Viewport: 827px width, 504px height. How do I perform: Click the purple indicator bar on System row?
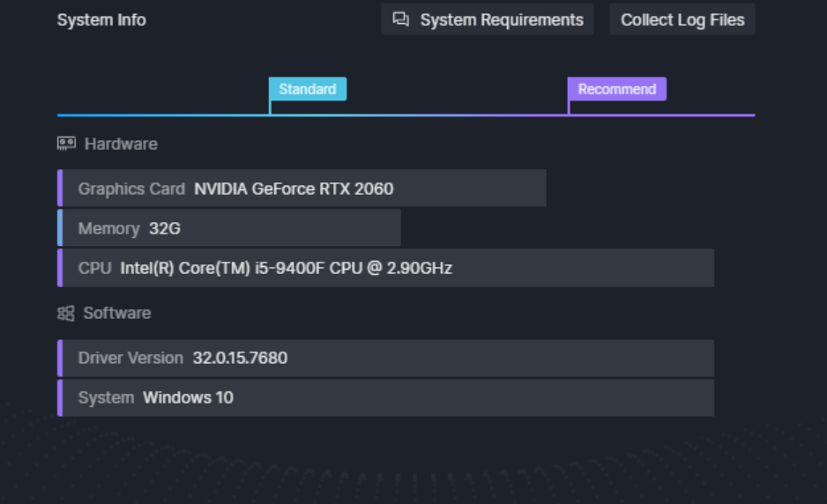pos(60,397)
